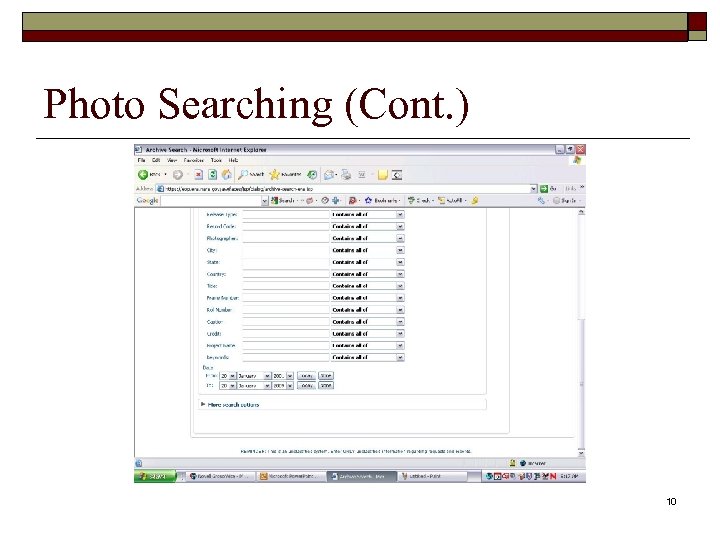Click red N icon in system tray
This screenshot has height=540, width=720.
point(553,477)
